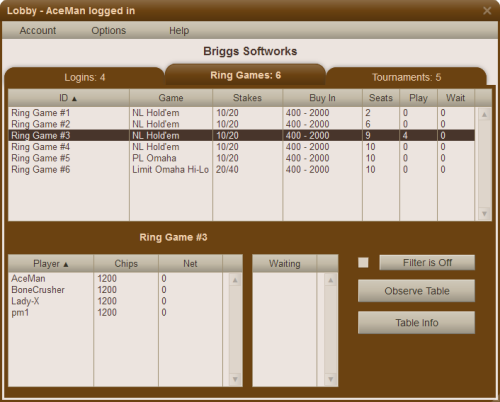Select the Ring Games: 6 tab
Viewport: 500px width, 402px height.
coord(245,75)
